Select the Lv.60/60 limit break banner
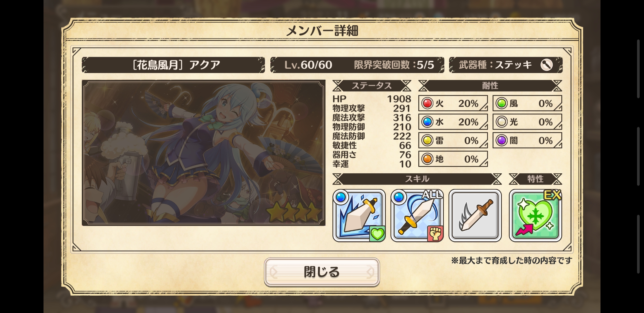644x313 pixels. pyautogui.click(x=357, y=65)
